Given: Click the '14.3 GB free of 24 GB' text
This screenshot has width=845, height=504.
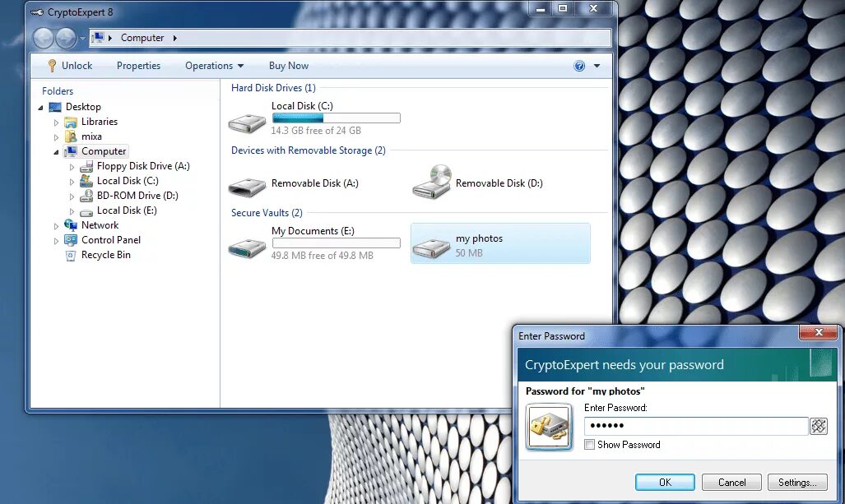Looking at the screenshot, I should [316, 130].
